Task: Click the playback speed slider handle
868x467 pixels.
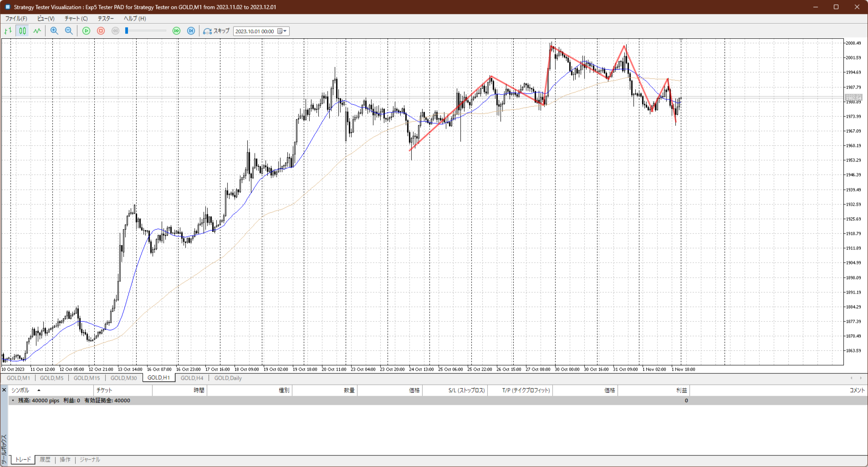Action: (127, 31)
